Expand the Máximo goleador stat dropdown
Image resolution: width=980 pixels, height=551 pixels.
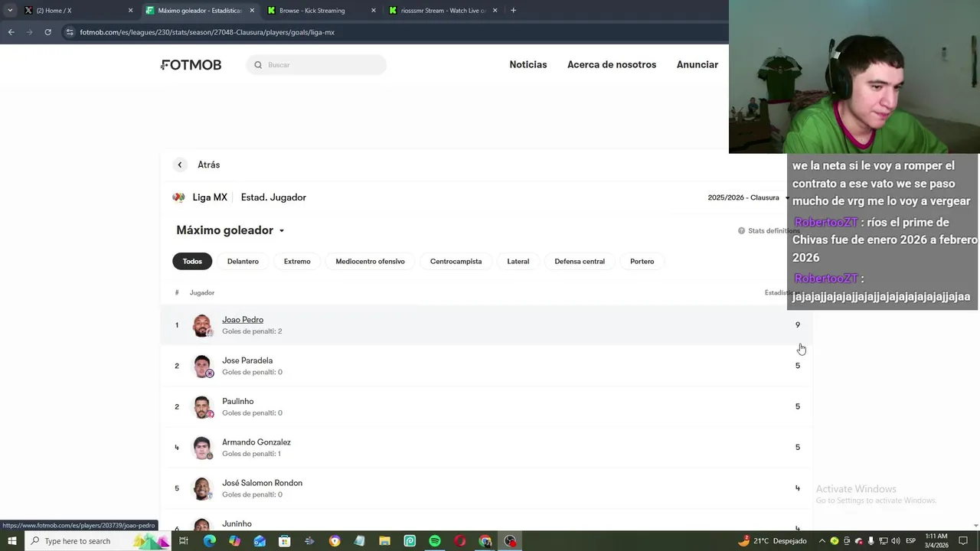[x=230, y=230]
